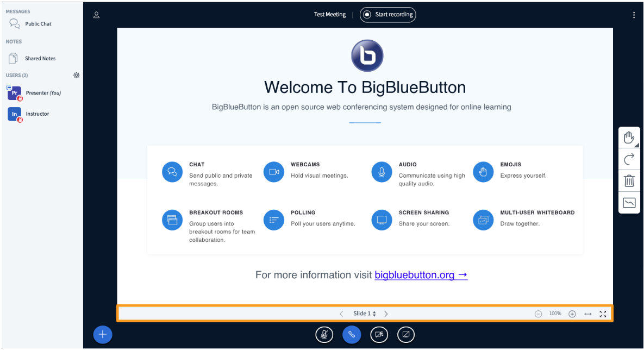Image resolution: width=644 pixels, height=350 pixels.
Task: Select the Presenter (You) user avatar
Action: 14,93
